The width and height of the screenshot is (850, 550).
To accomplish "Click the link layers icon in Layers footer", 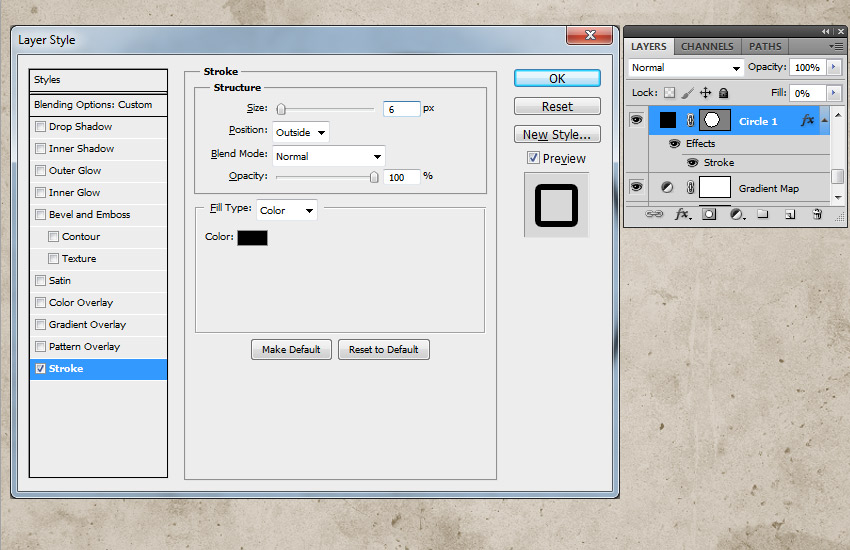I will [x=654, y=214].
